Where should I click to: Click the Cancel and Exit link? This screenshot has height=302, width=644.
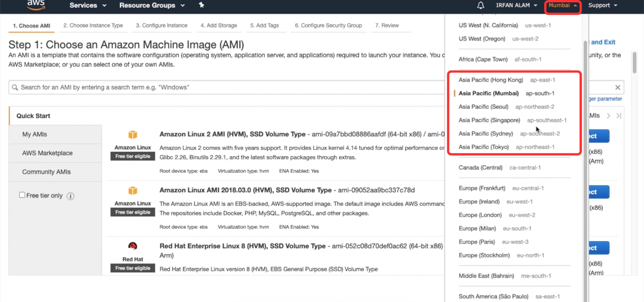tap(603, 42)
